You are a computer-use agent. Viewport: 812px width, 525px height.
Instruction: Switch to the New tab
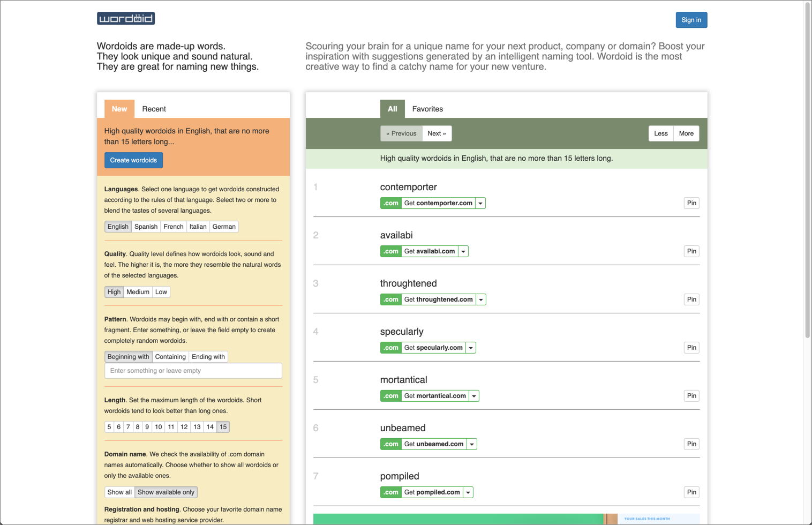click(119, 109)
